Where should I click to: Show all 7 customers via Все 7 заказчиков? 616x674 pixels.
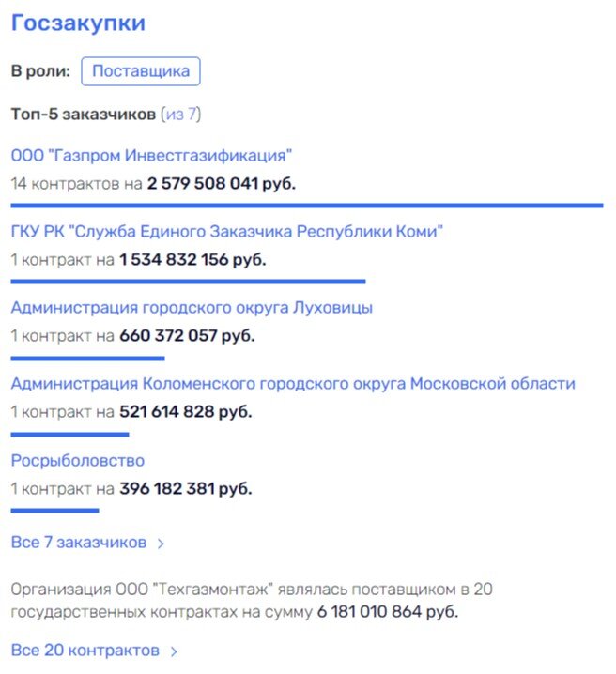[x=79, y=543]
